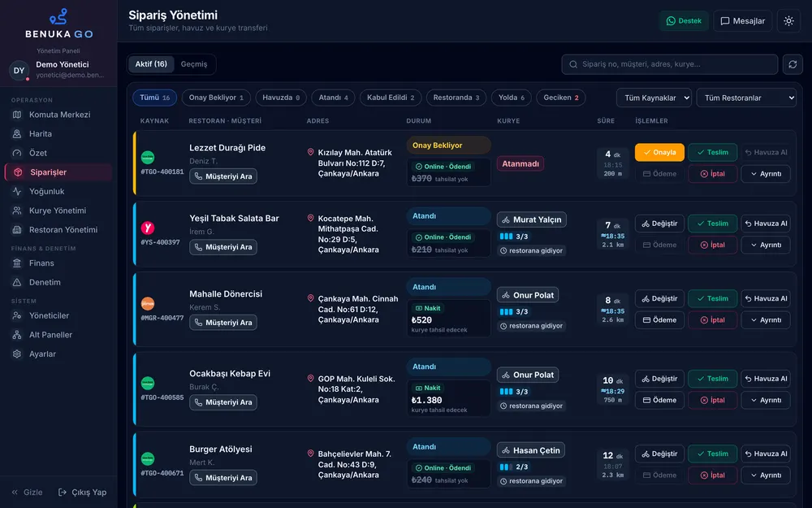Mark Mahalle Dönercisi order as Teslim

[713, 298]
